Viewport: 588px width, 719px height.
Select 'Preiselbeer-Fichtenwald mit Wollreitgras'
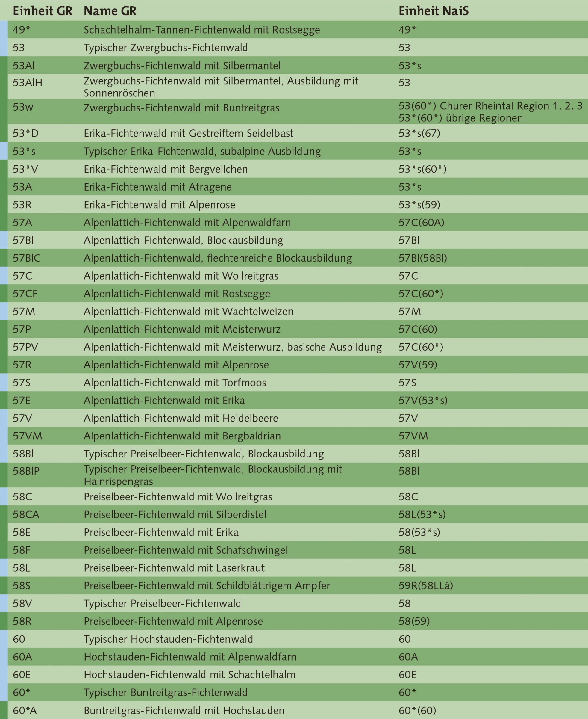tap(178, 497)
